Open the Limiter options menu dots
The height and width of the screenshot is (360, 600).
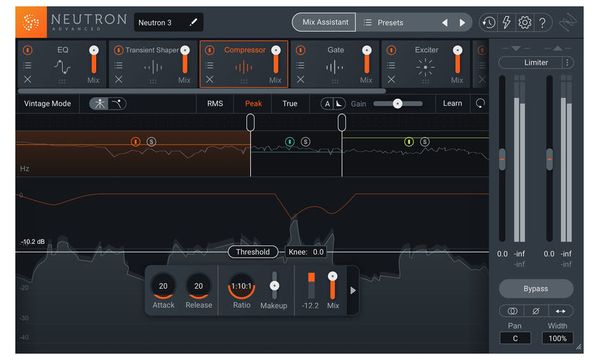coord(567,62)
